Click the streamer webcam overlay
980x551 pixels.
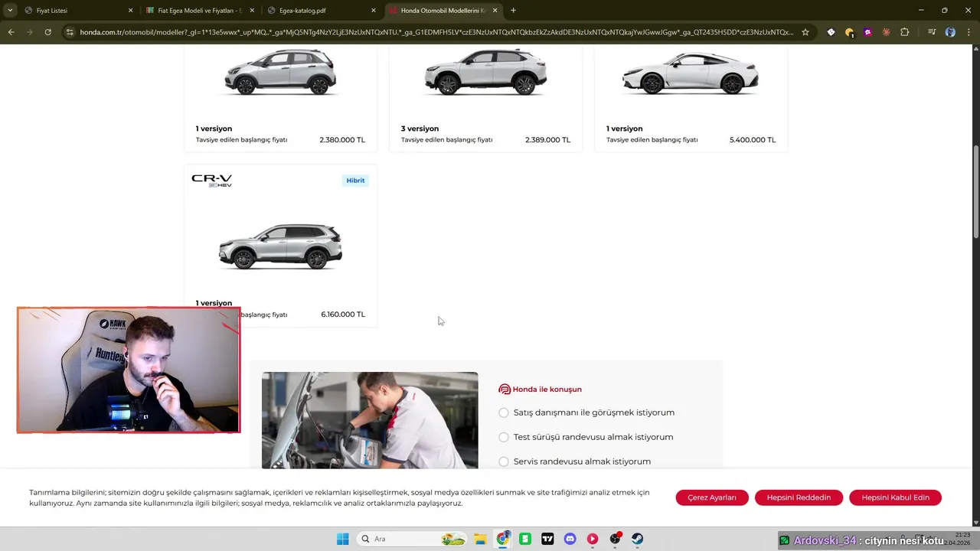tap(129, 370)
